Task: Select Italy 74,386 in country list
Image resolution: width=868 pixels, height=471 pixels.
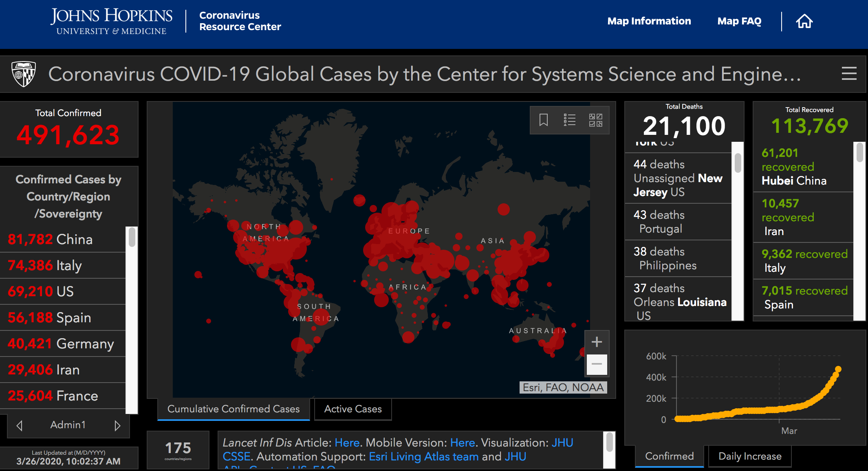Action: (x=63, y=266)
